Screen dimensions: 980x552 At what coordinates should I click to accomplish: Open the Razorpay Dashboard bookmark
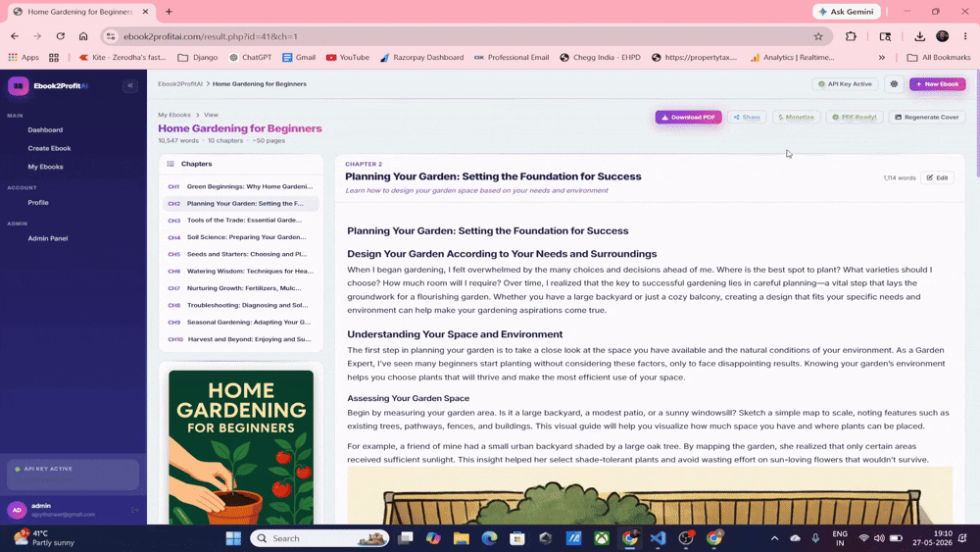coord(421,58)
